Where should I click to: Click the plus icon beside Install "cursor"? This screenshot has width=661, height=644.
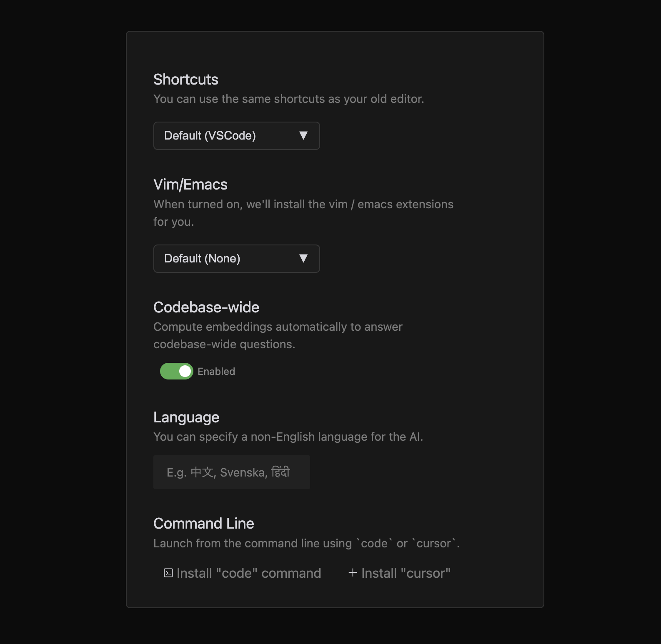click(x=353, y=573)
